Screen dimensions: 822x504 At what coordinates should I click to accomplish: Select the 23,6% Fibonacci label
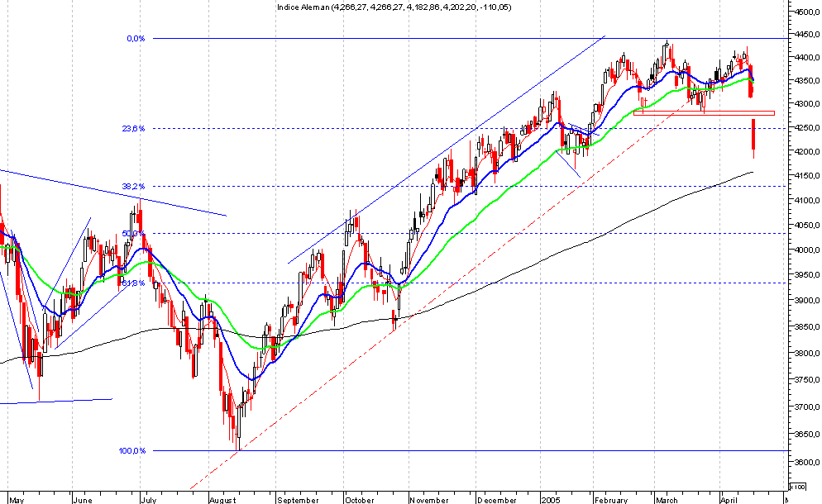(134, 128)
